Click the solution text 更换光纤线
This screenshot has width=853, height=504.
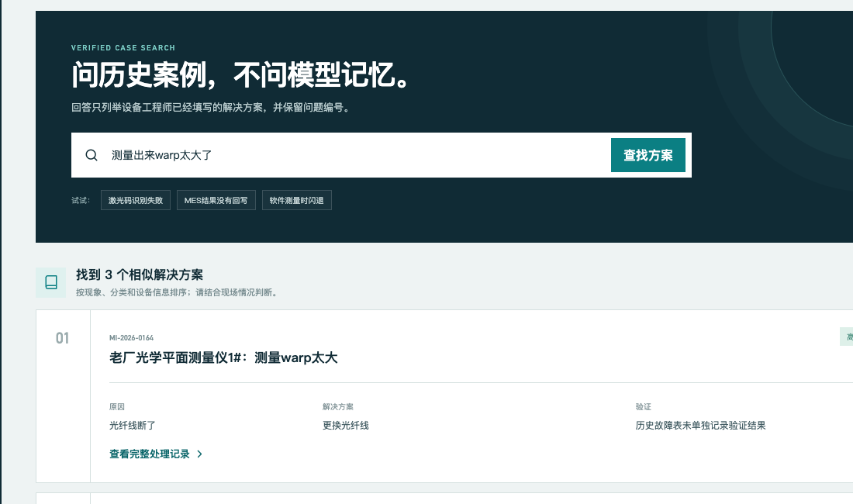coord(345,425)
